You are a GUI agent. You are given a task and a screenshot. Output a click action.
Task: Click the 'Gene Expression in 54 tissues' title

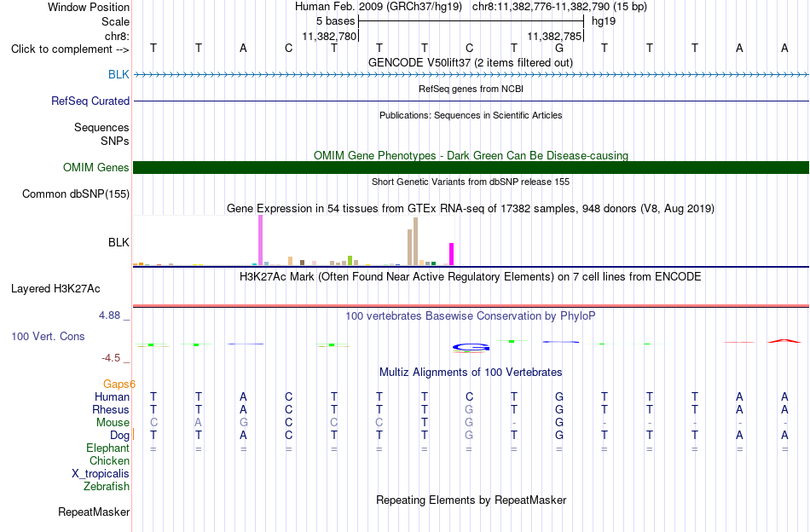pyautogui.click(x=471, y=209)
